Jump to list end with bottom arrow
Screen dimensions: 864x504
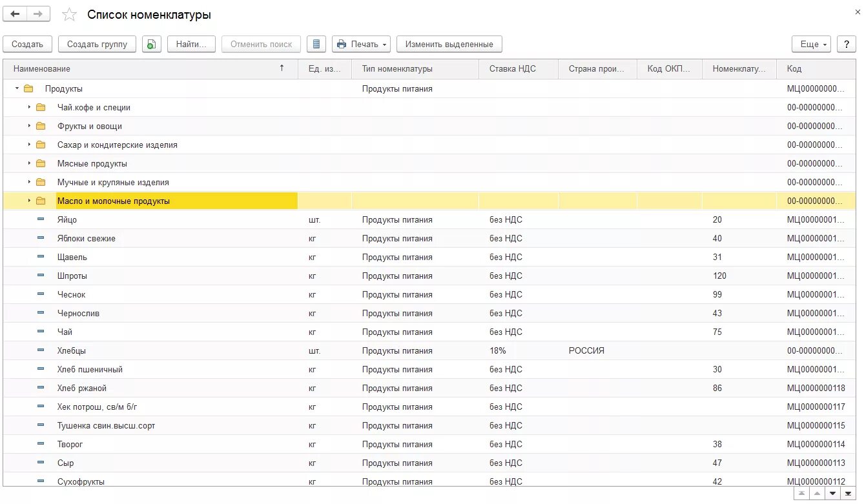pos(849,494)
